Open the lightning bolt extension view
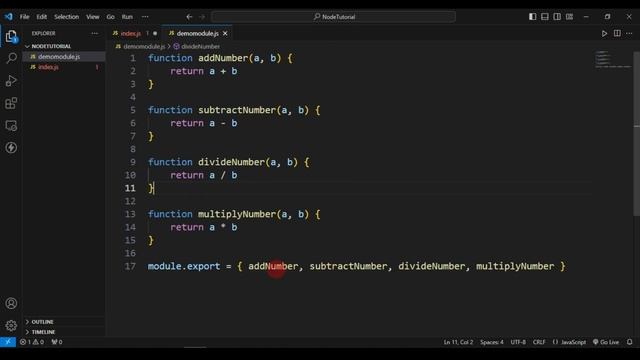This screenshot has width=640, height=360. click(x=11, y=147)
